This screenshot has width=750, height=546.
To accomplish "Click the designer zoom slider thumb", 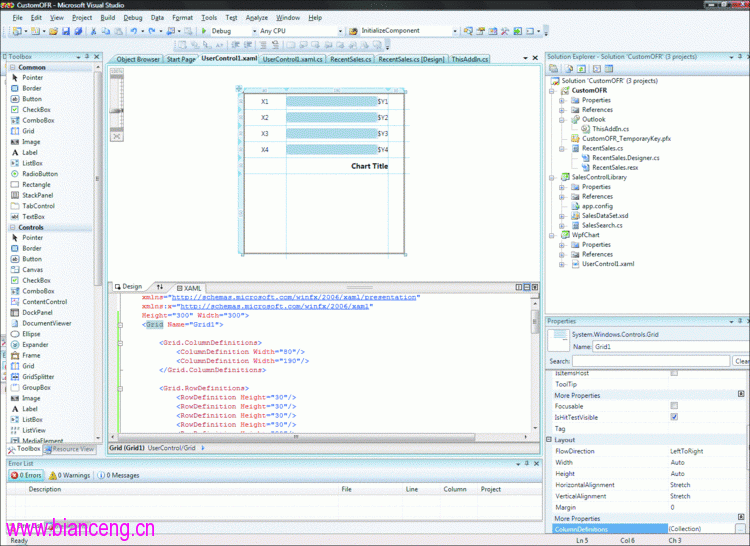I will pyautogui.click(x=117, y=111).
